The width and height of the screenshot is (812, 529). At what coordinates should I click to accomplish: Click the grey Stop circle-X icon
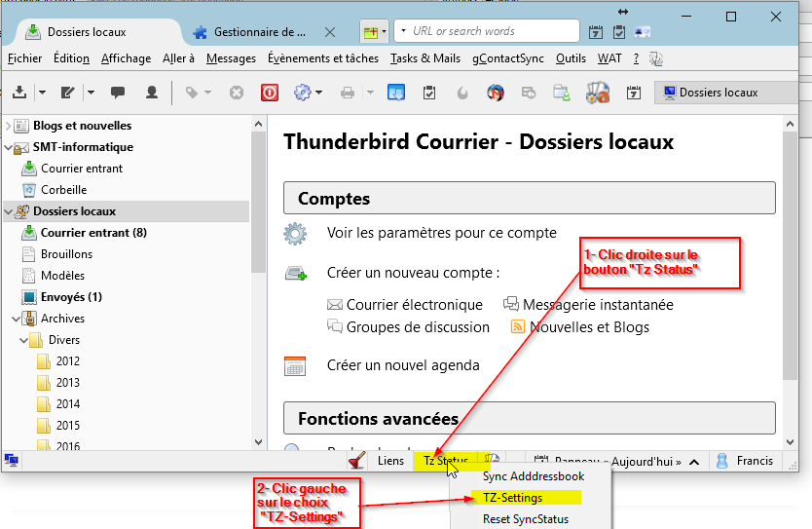pyautogui.click(x=237, y=93)
